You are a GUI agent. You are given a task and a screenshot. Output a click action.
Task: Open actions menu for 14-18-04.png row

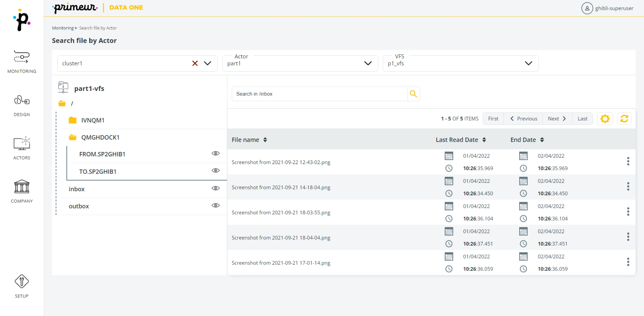coord(628,186)
